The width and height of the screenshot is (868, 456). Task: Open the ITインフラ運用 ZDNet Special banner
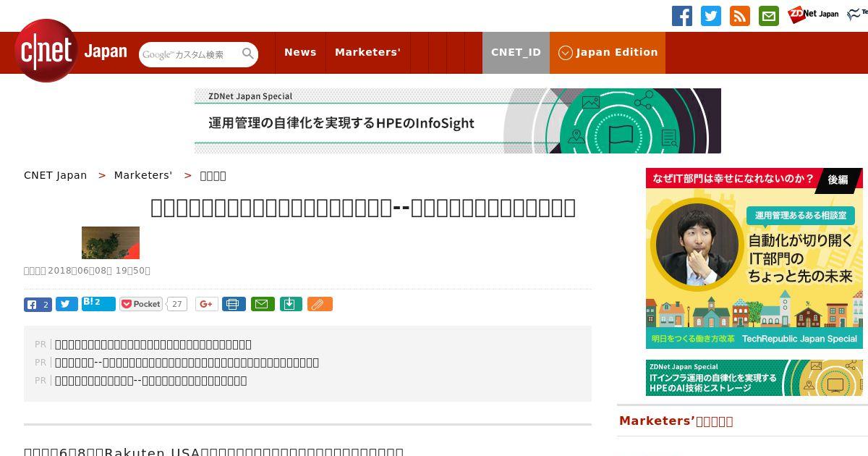754,378
